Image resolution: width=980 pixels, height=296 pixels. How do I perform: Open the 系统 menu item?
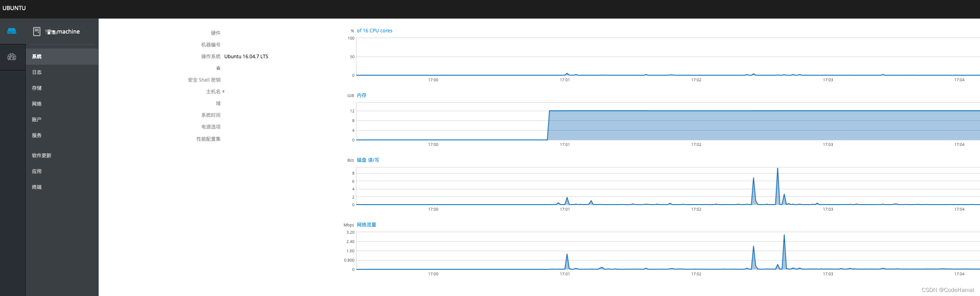point(62,57)
